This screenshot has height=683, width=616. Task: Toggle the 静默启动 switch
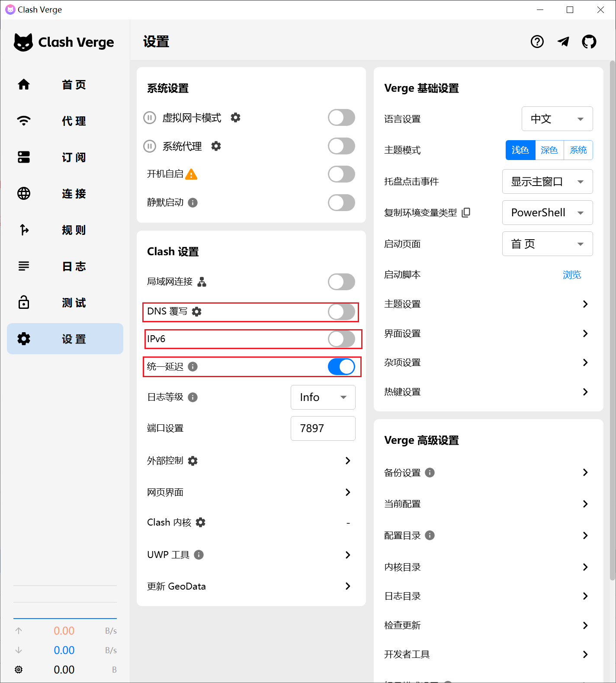point(341,202)
